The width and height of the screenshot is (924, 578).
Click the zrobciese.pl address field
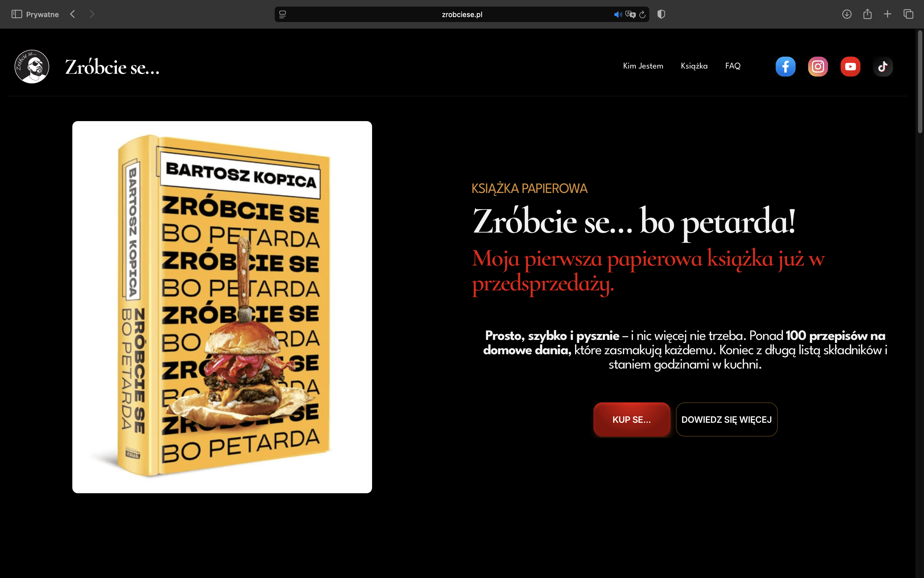(x=462, y=15)
